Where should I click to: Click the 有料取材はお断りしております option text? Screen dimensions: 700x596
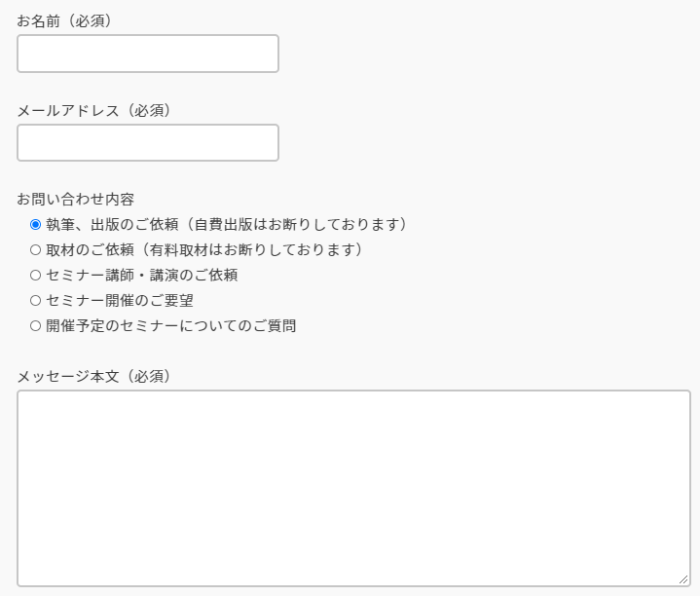pyautogui.click(x=253, y=249)
